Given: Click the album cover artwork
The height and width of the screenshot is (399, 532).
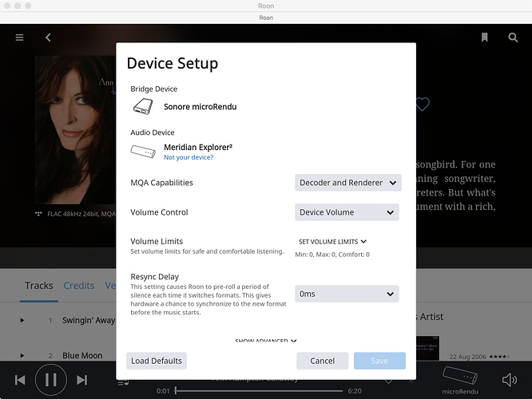Looking at the screenshot, I should pos(75,130).
